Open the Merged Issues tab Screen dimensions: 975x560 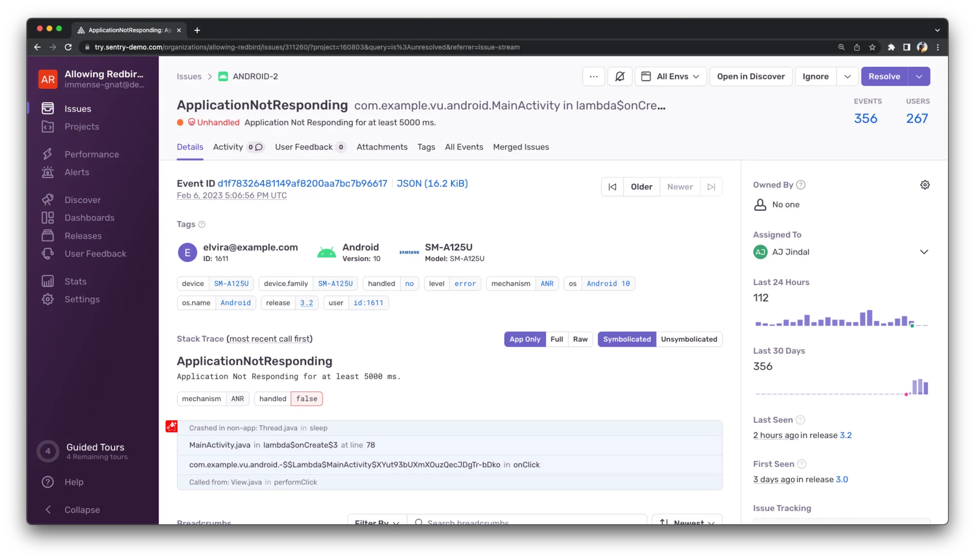(x=521, y=147)
